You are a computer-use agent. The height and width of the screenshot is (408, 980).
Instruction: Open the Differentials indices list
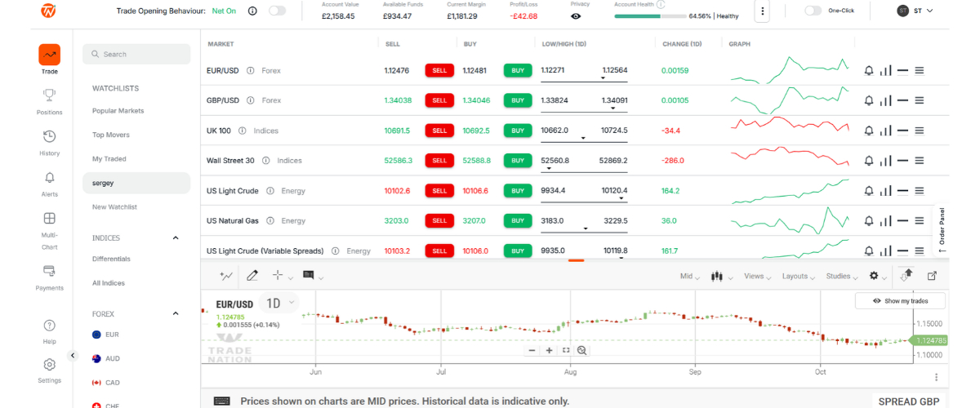coord(111,259)
